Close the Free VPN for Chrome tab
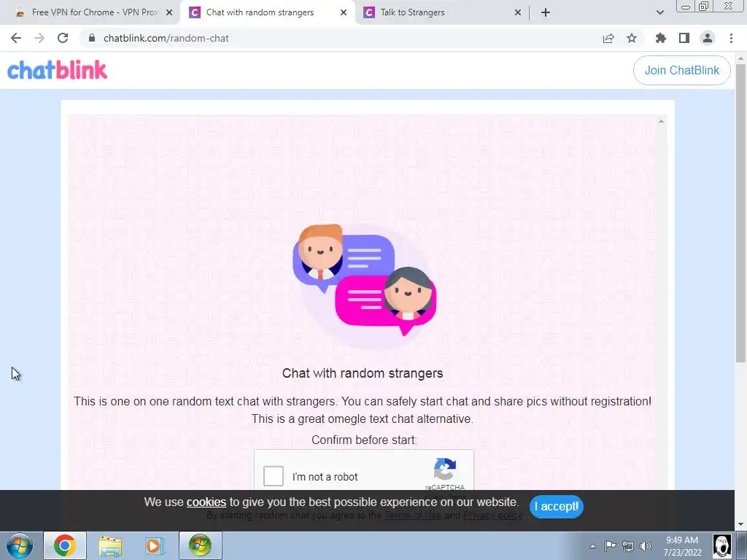This screenshot has height=560, width=747. 169,13
